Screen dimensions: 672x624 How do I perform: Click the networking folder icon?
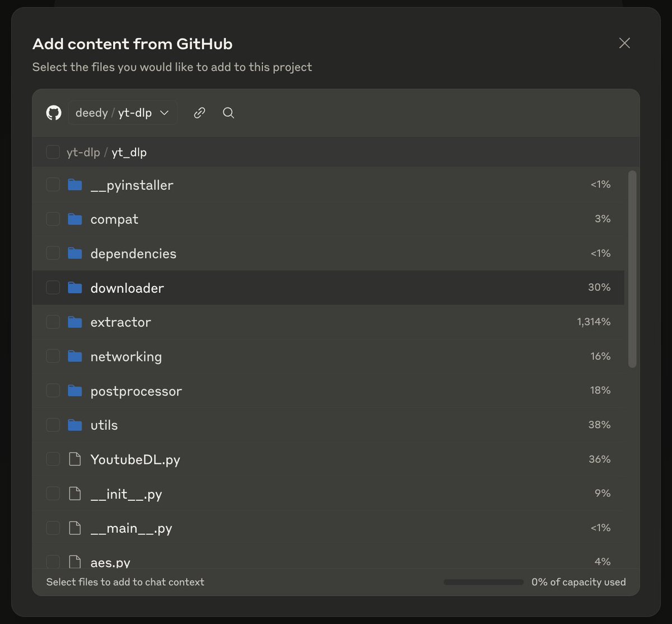[x=75, y=356]
